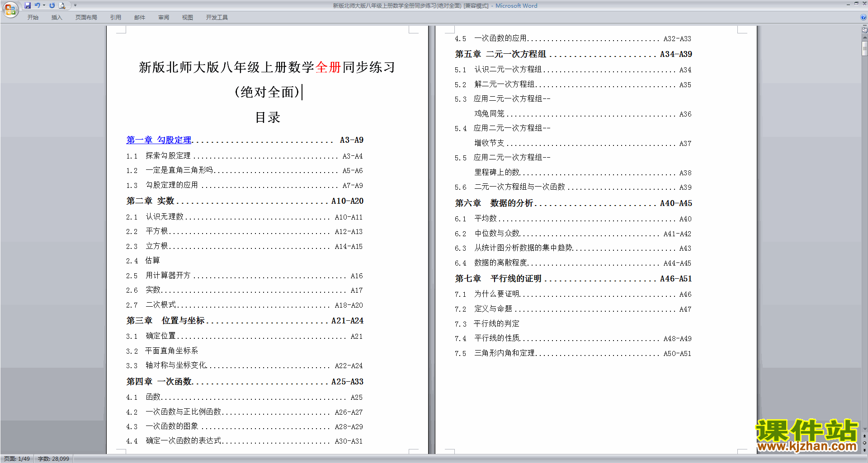Click the subtitle (绝对全面)
Image resolution: width=868 pixels, height=463 pixels.
coord(268,92)
